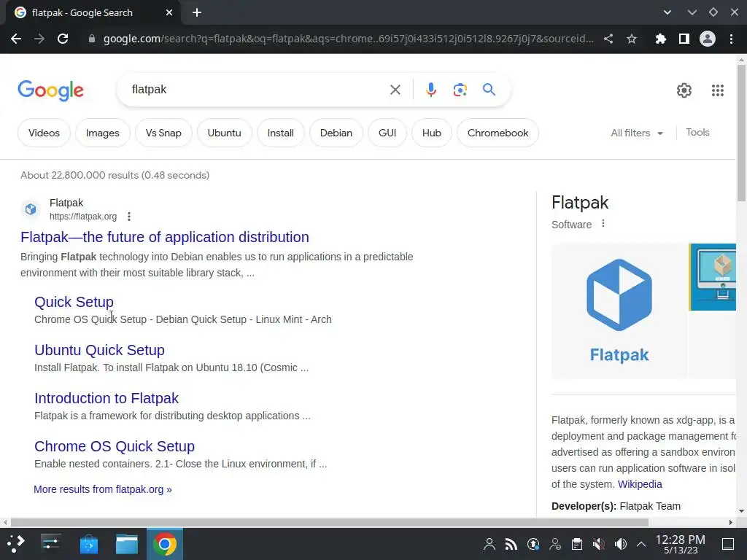This screenshot has height=560, width=747.
Task: Open the Chrome profile avatar
Action: tap(708, 39)
